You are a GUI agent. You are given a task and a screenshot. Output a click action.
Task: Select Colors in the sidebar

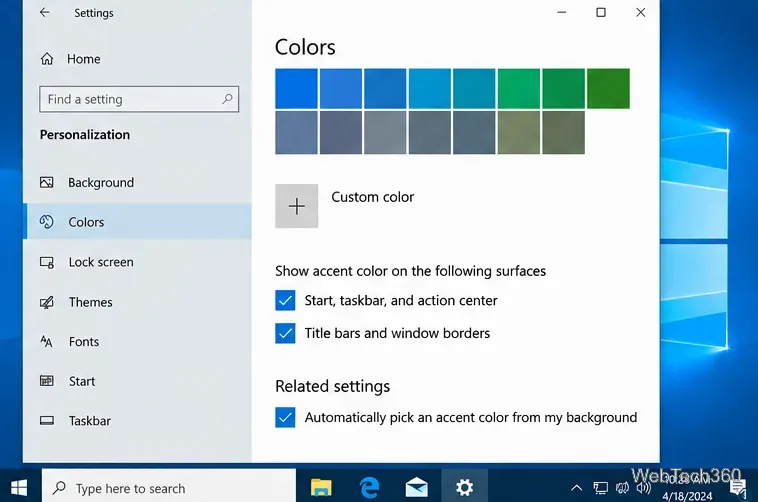(x=137, y=222)
